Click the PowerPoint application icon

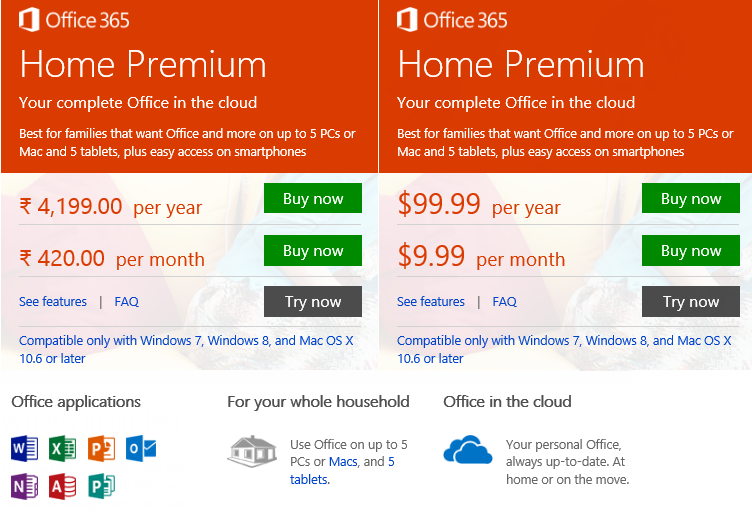[x=102, y=448]
